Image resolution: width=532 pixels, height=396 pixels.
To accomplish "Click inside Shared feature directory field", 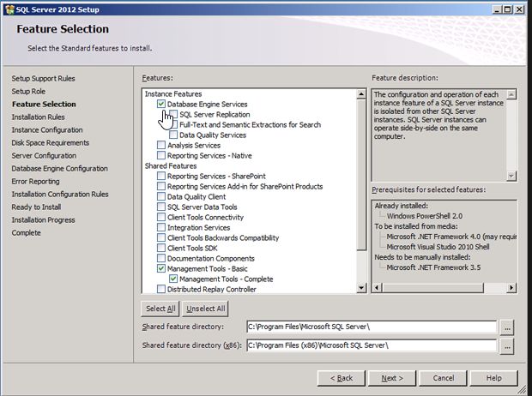I will point(372,327).
